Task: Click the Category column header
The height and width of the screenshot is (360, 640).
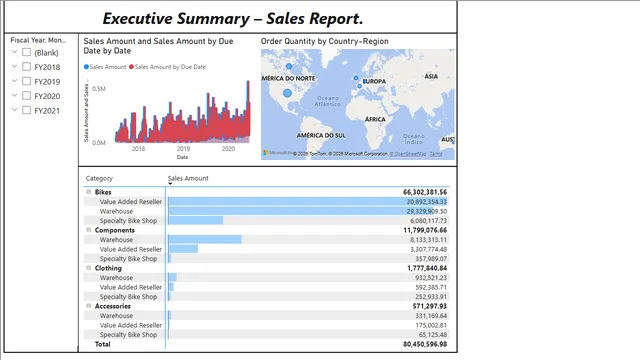Action: coord(99,178)
